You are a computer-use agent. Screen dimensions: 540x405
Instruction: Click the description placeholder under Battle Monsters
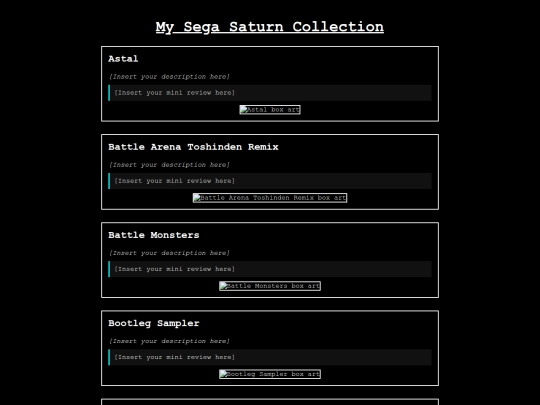[169, 253]
